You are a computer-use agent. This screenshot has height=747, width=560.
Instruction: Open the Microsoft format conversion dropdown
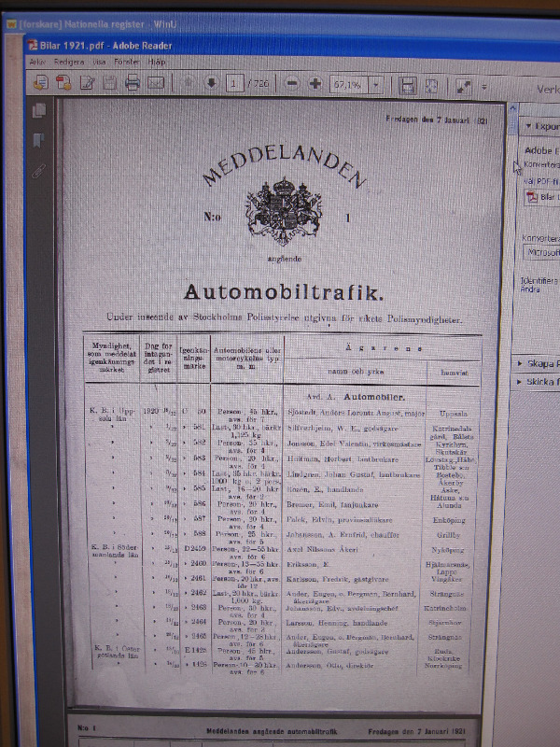tap(541, 252)
